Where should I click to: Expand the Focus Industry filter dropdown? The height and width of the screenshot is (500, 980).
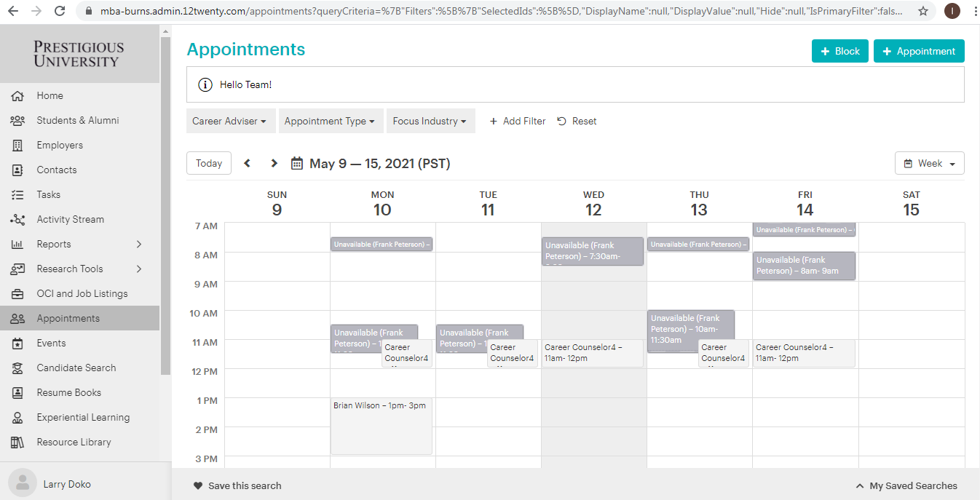pyautogui.click(x=430, y=122)
